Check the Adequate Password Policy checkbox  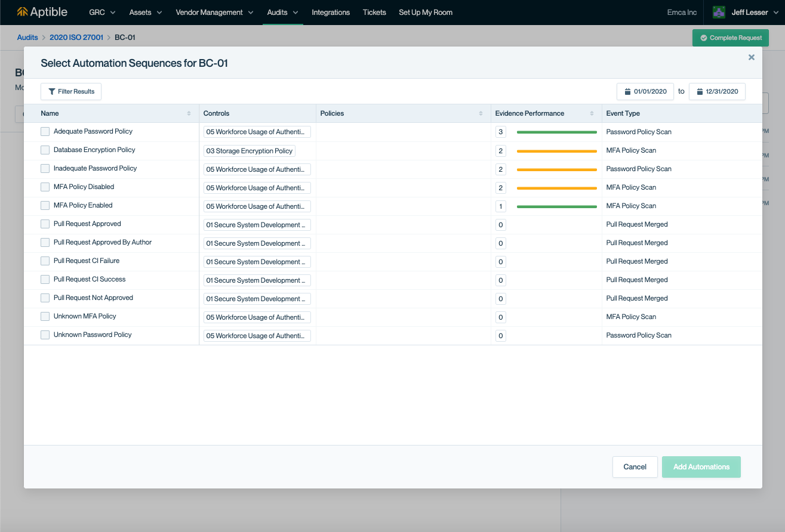click(45, 131)
